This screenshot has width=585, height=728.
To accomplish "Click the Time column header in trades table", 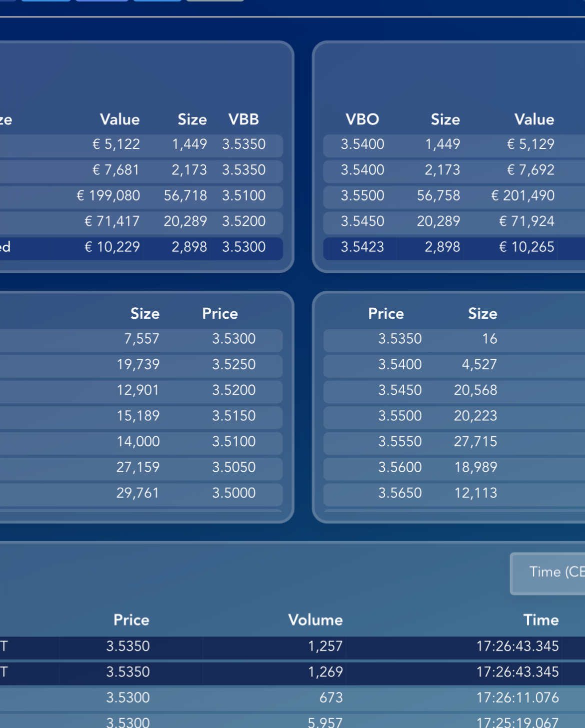I will pos(541,620).
